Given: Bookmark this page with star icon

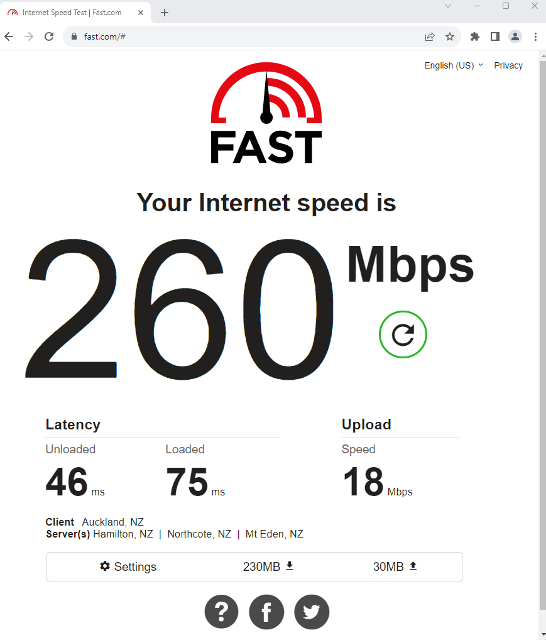Looking at the screenshot, I should pyautogui.click(x=450, y=37).
